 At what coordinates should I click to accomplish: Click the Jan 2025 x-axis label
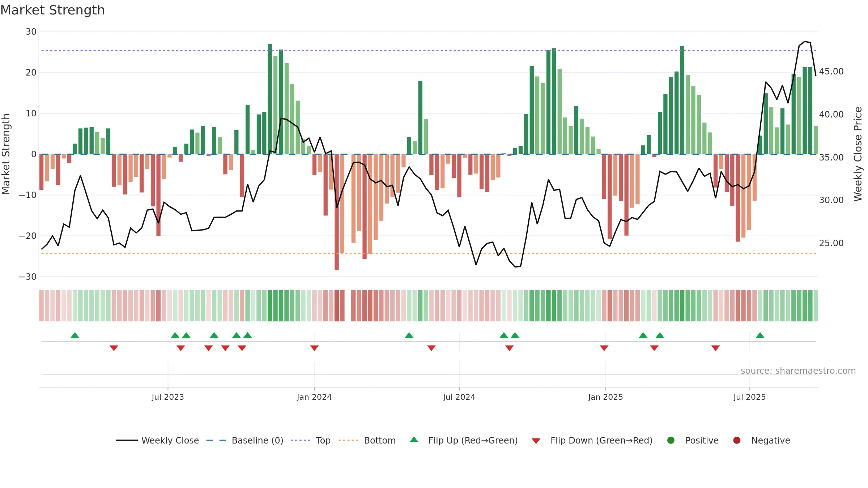coord(605,397)
